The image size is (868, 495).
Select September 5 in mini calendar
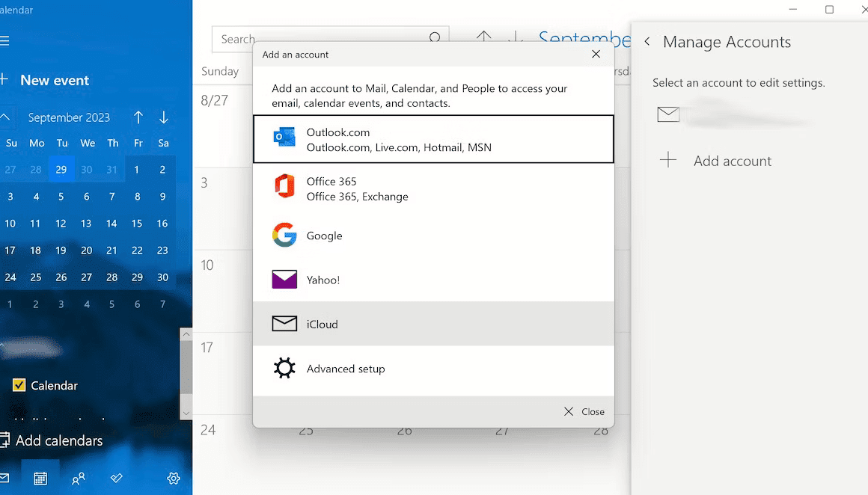(x=61, y=197)
